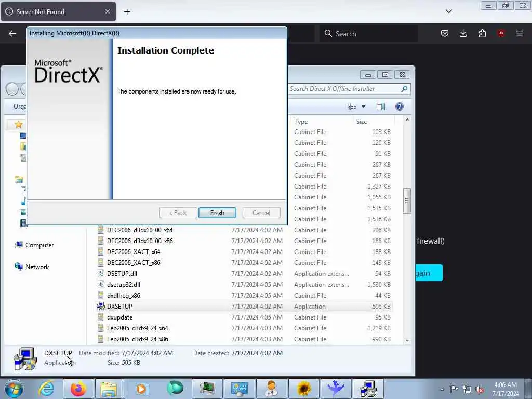The height and width of the screenshot is (399, 532).
Task: Show hidden tray icons arrow
Action: click(x=442, y=389)
